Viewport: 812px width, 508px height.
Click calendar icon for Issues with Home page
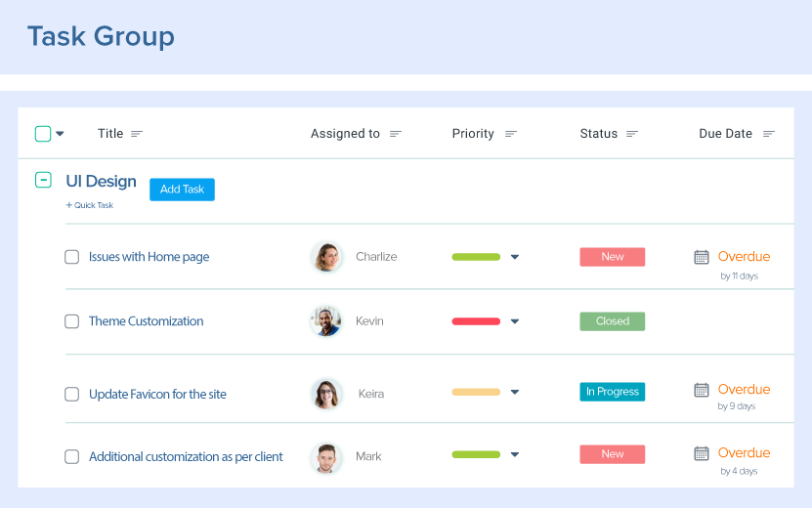702,257
